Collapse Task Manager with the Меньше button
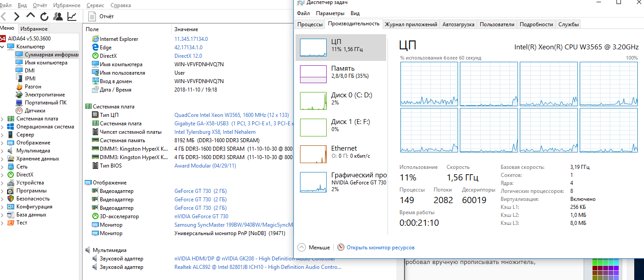This screenshot has width=644, height=280. coord(314,248)
